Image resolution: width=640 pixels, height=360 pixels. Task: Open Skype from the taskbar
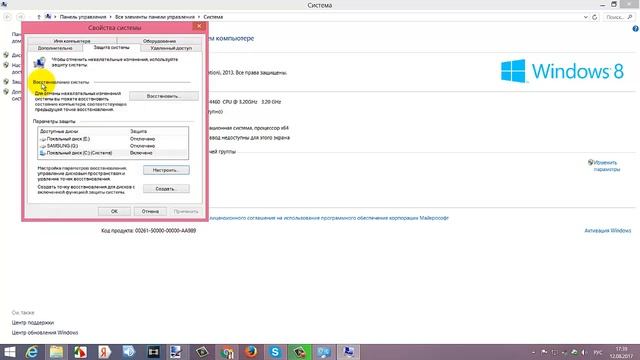click(x=275, y=352)
